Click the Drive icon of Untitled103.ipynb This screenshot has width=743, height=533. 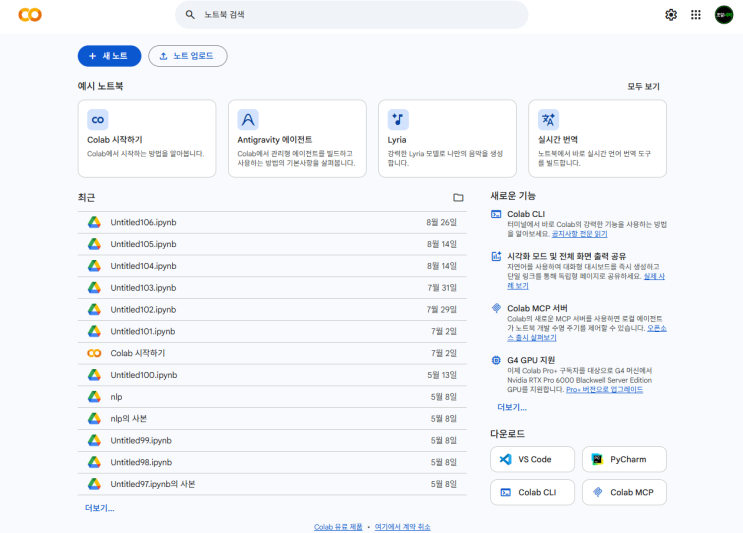coord(94,288)
